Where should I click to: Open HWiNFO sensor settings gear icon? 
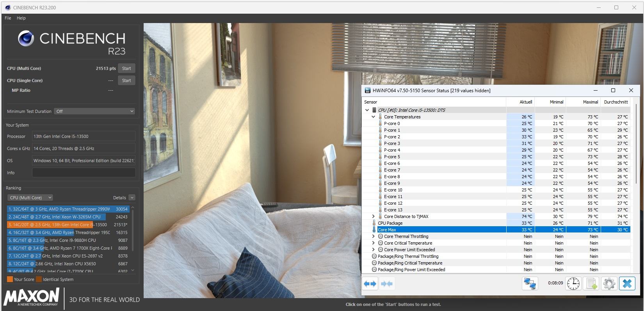(609, 283)
